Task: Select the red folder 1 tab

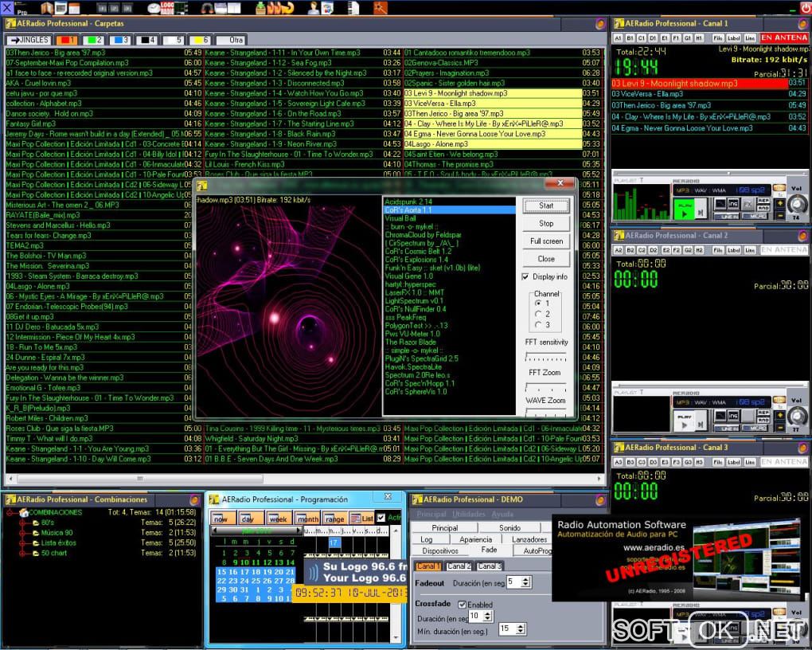Action: tap(66, 40)
